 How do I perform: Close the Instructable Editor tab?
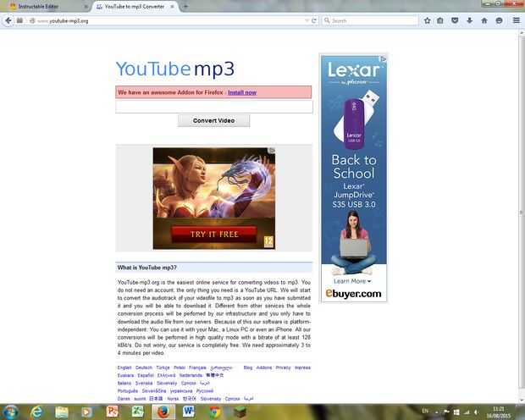point(86,7)
